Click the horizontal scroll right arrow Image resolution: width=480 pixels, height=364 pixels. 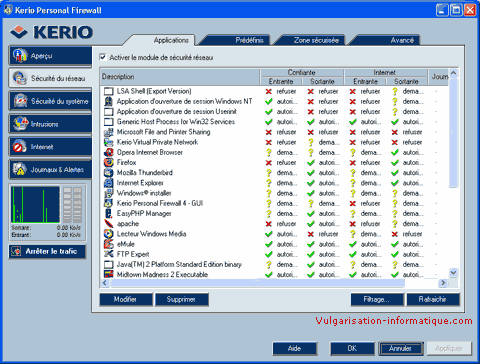(x=443, y=283)
